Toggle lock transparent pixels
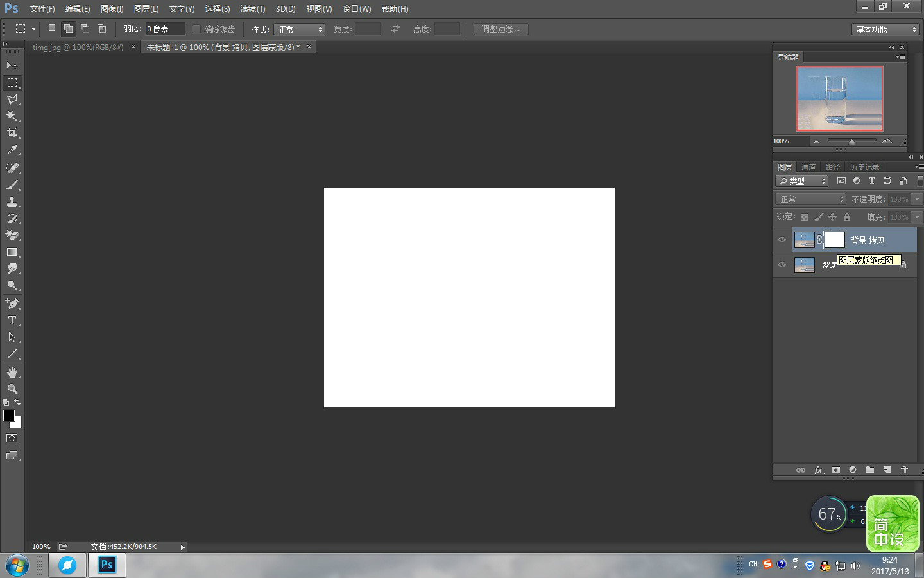924x578 pixels. [x=804, y=217]
